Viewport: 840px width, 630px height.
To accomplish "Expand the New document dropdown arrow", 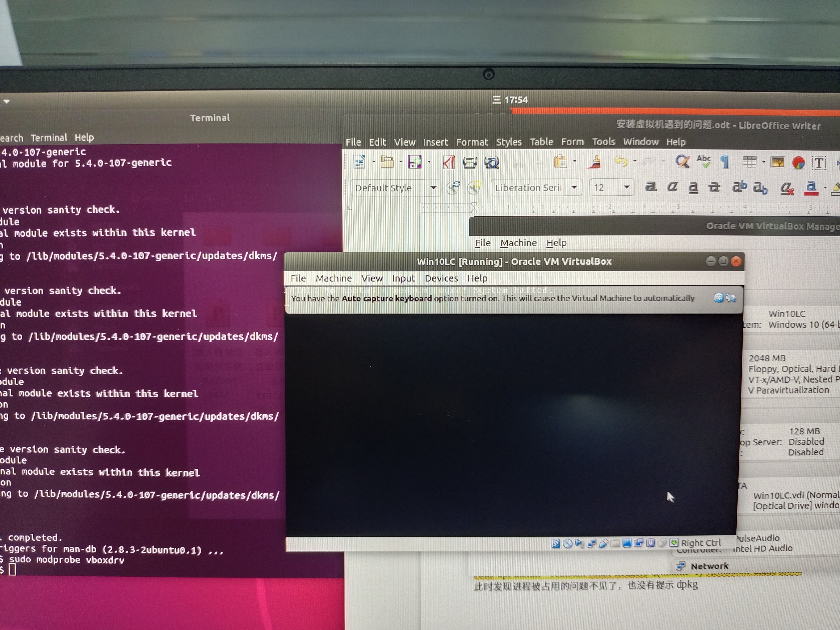I will [374, 162].
